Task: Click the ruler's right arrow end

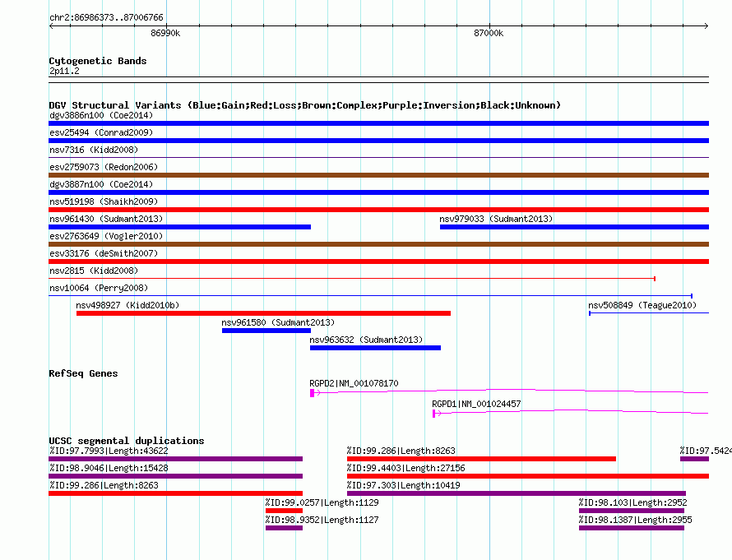Action: click(x=707, y=25)
